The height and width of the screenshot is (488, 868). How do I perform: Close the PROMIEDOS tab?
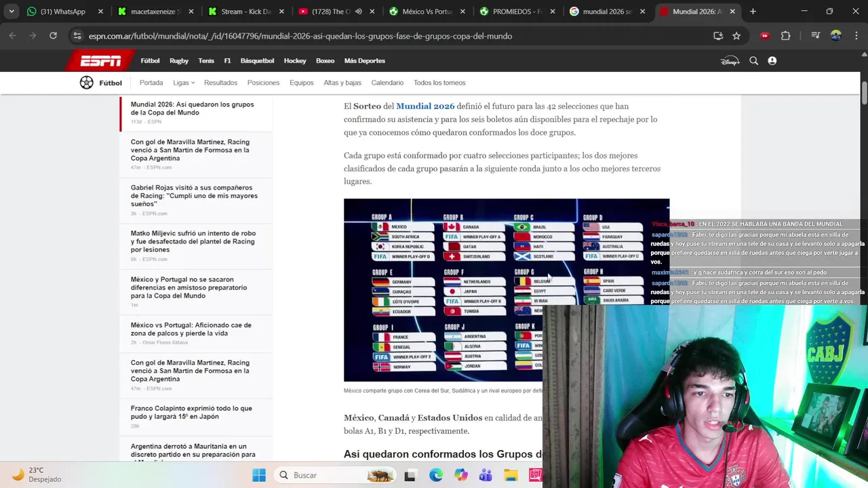(553, 12)
